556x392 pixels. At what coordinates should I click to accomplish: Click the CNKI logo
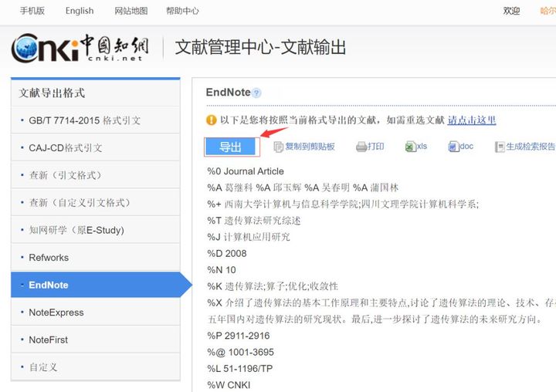coord(80,48)
